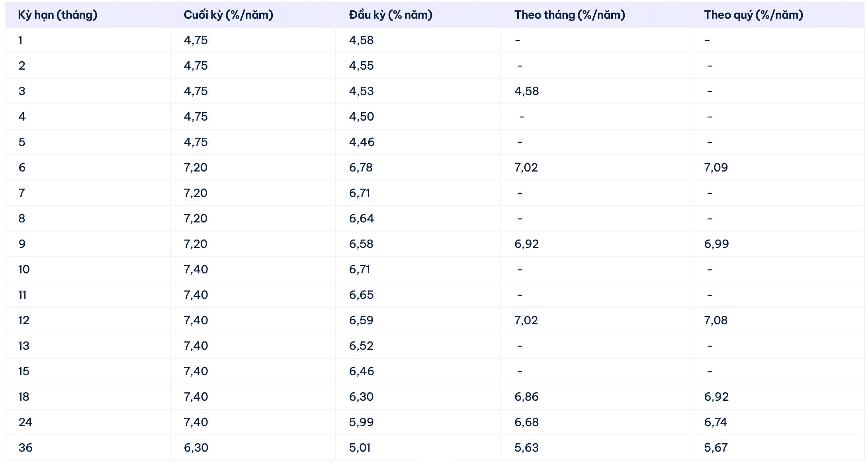Click the 7,09 quarterly rate cell
Screen dimensions: 868x464
(716, 168)
